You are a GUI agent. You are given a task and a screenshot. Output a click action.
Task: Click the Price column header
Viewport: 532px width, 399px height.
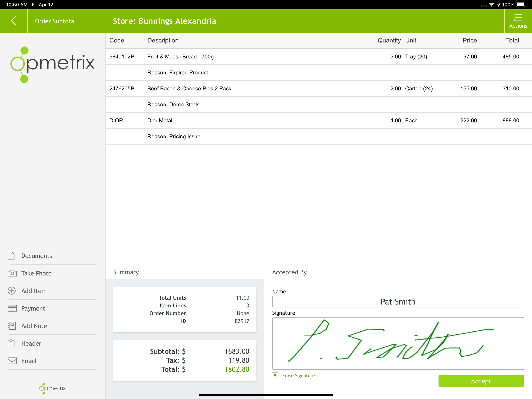coord(470,41)
